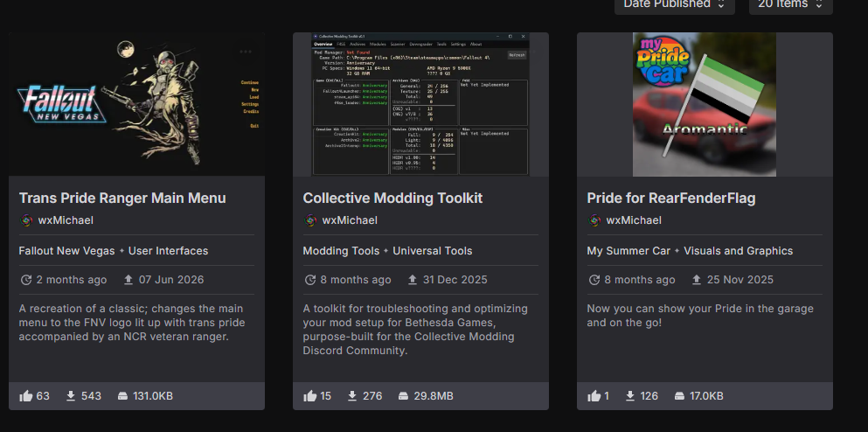Click the '17.0KB' file size text
Viewport: 868px width, 432px height.
[x=706, y=396]
